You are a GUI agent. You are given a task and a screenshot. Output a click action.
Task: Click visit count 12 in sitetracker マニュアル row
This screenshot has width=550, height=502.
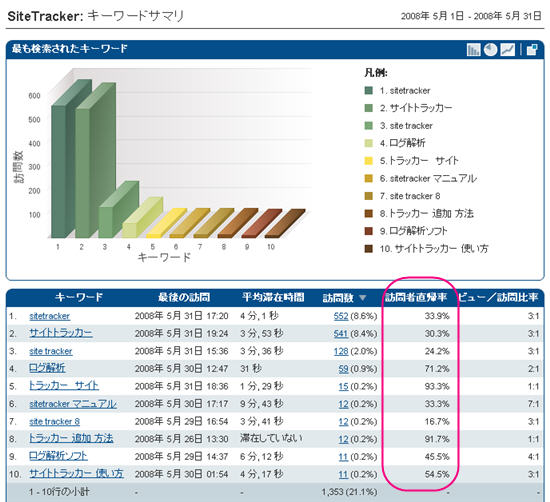[343, 404]
